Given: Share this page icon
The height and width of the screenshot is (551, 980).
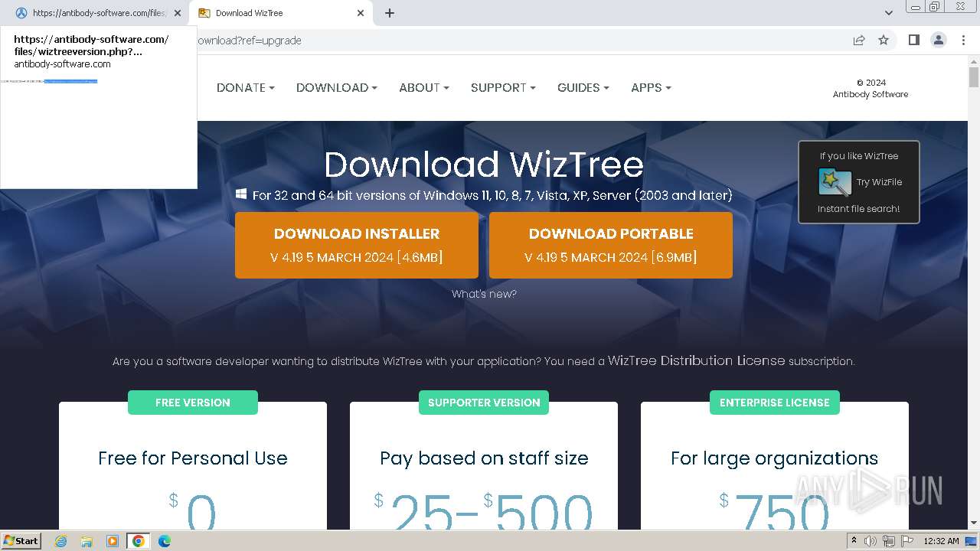Looking at the screenshot, I should [x=859, y=40].
